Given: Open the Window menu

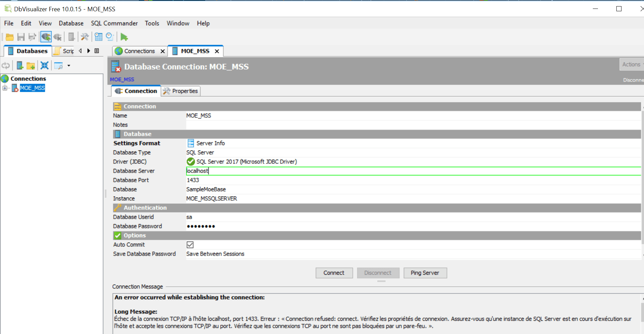Looking at the screenshot, I should tap(178, 23).
